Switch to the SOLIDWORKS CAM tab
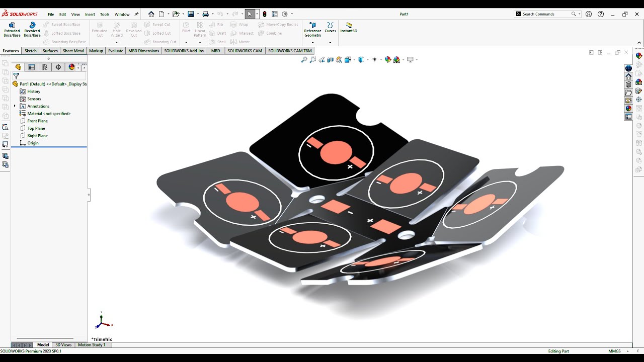Screen dimensions: 644x362 245,51
